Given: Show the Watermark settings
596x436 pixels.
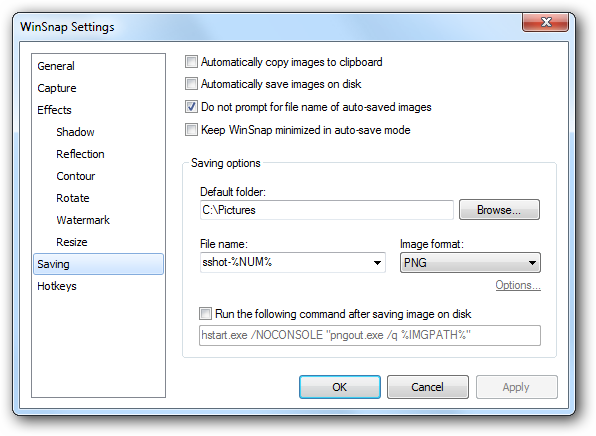Looking at the screenshot, I should coord(83,220).
